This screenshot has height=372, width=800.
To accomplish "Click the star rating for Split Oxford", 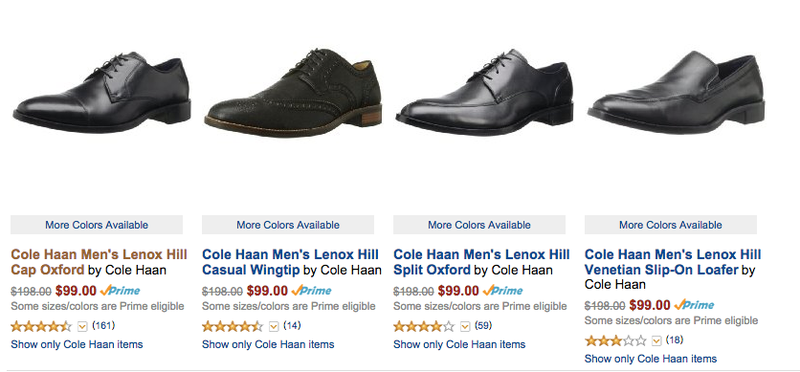I will tap(424, 326).
